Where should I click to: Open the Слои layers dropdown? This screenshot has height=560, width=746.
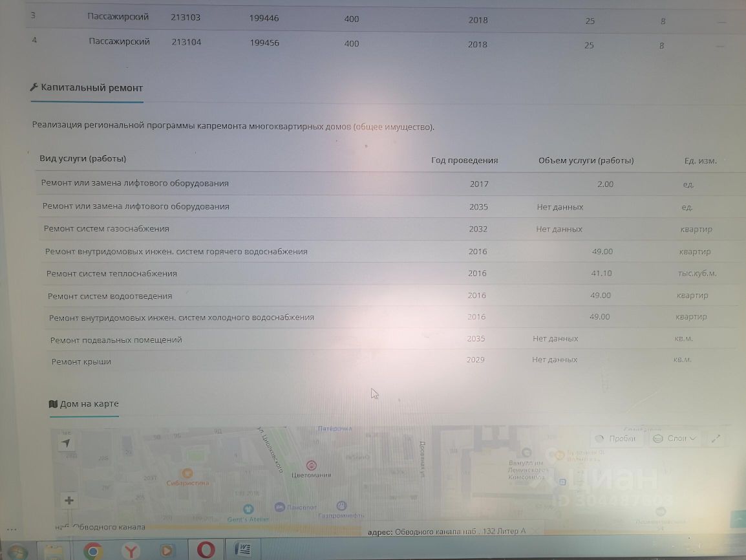point(675,438)
